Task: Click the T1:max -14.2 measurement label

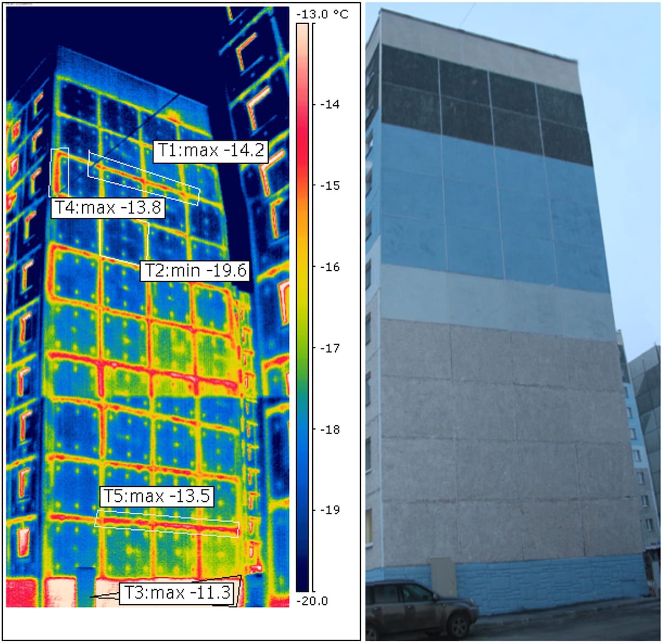Action: [x=210, y=151]
